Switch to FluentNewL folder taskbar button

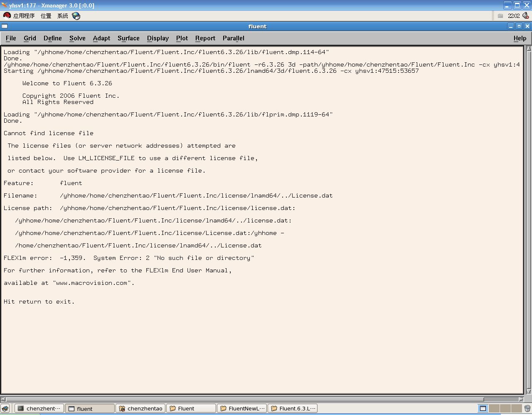coord(242,409)
